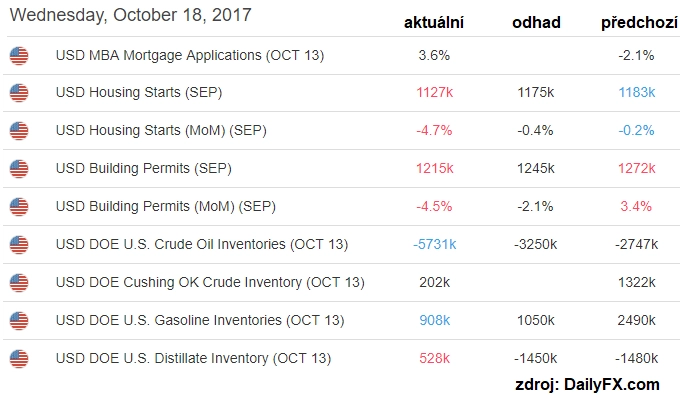Click the previous value 1272k for Building Permits
The height and width of the screenshot is (398, 687).
[637, 168]
